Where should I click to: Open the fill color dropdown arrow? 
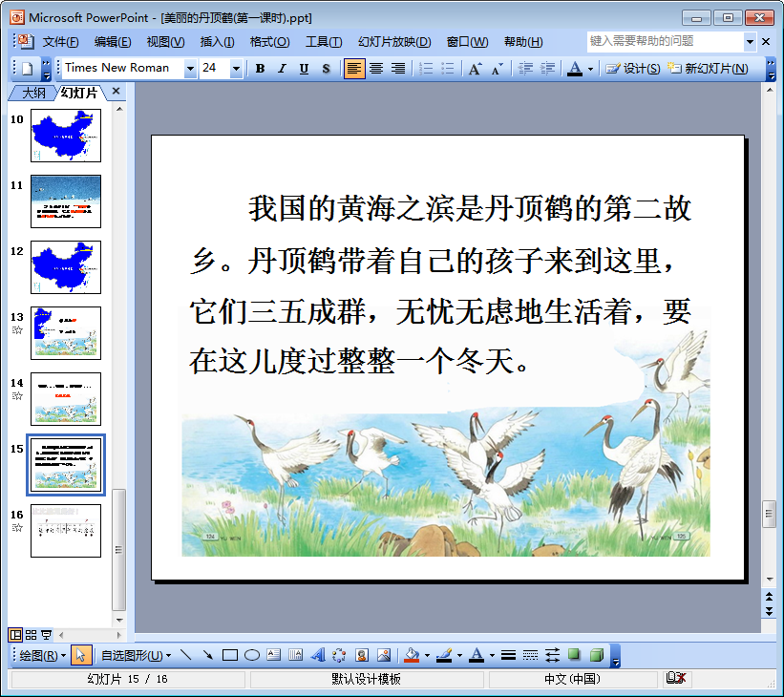(x=427, y=656)
